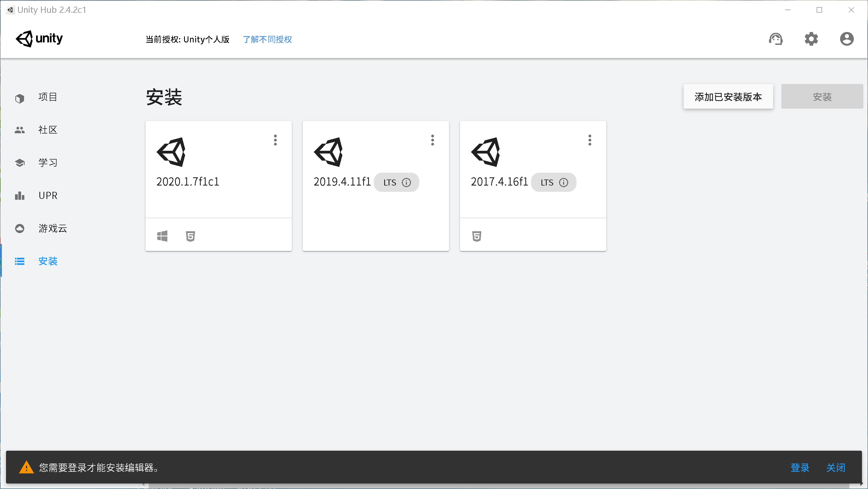Screen dimensions: 868x489
Task: Select the UPR section
Action: (48, 196)
